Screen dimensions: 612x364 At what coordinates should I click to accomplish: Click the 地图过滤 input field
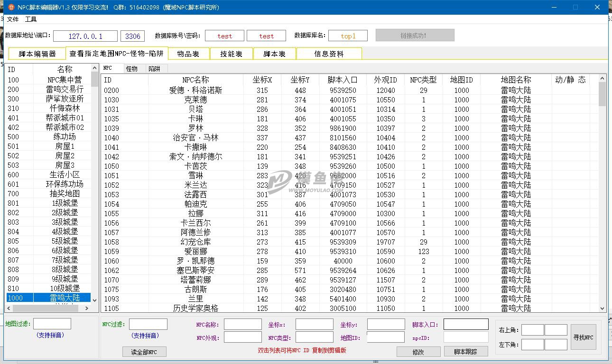[52, 324]
